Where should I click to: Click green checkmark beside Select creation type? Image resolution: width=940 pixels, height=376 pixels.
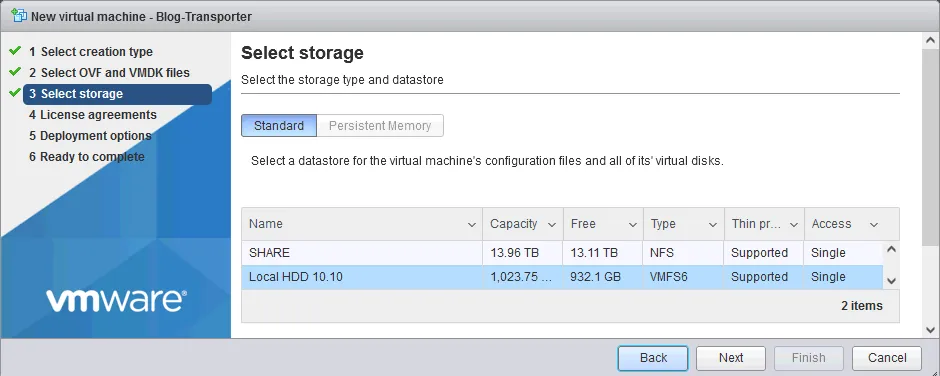pyautogui.click(x=15, y=50)
